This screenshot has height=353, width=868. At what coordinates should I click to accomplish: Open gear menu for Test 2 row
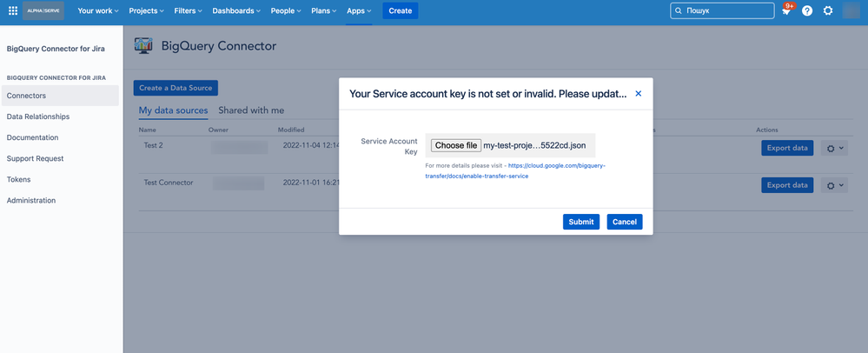tap(834, 148)
